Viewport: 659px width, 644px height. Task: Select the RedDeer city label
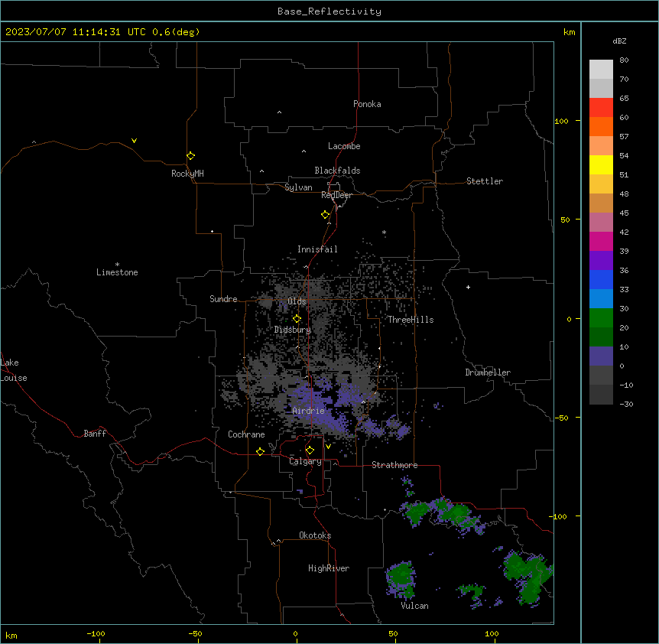(x=336, y=195)
